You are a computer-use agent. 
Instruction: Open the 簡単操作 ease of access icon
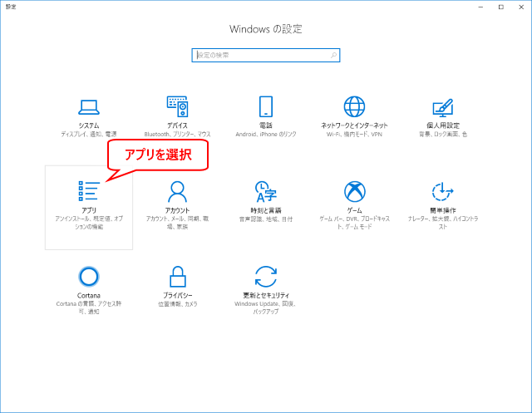pyautogui.click(x=443, y=192)
